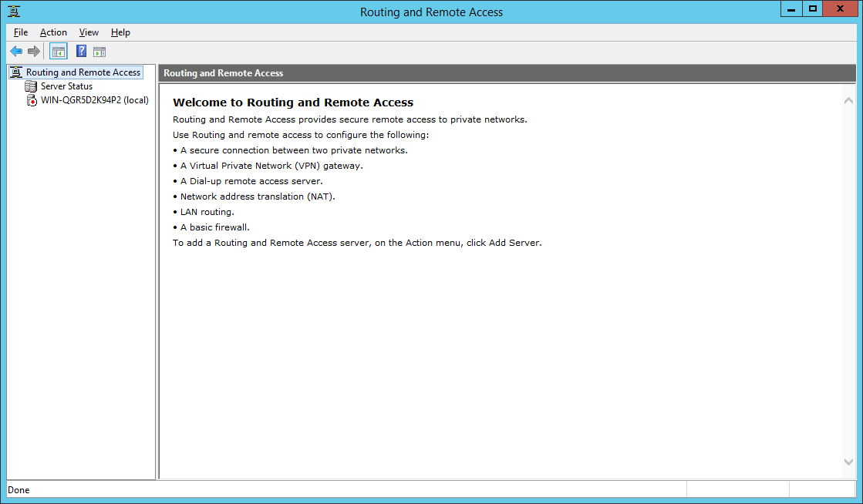Screen dimensions: 863x504
Task: Click the Routing and Remote Access title bar icon
Action: [14, 12]
